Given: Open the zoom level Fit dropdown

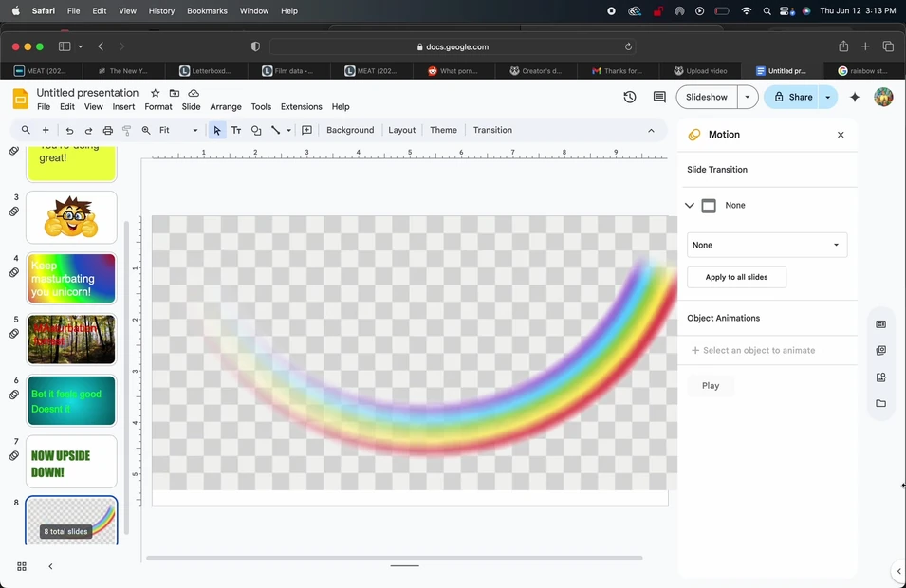Looking at the screenshot, I should [x=178, y=131].
